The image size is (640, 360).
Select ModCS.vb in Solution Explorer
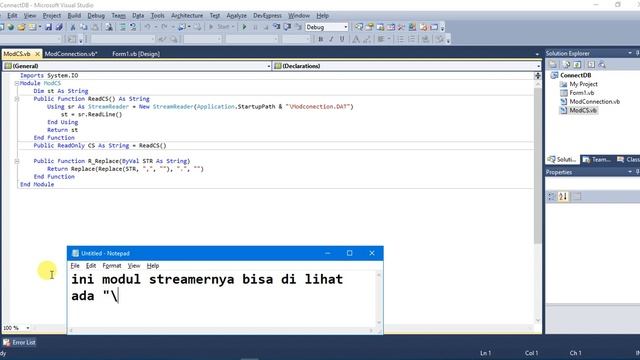(582, 110)
